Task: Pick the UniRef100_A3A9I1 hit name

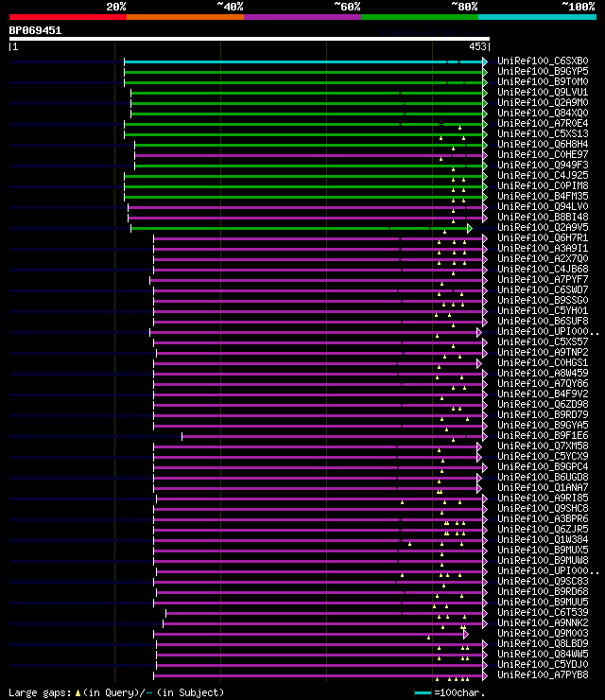Action: coord(543,248)
